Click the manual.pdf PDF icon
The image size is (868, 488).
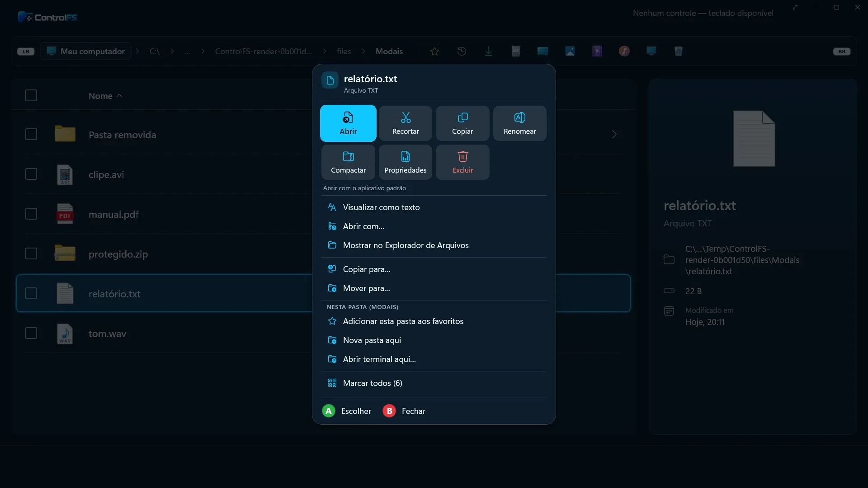[x=65, y=214]
